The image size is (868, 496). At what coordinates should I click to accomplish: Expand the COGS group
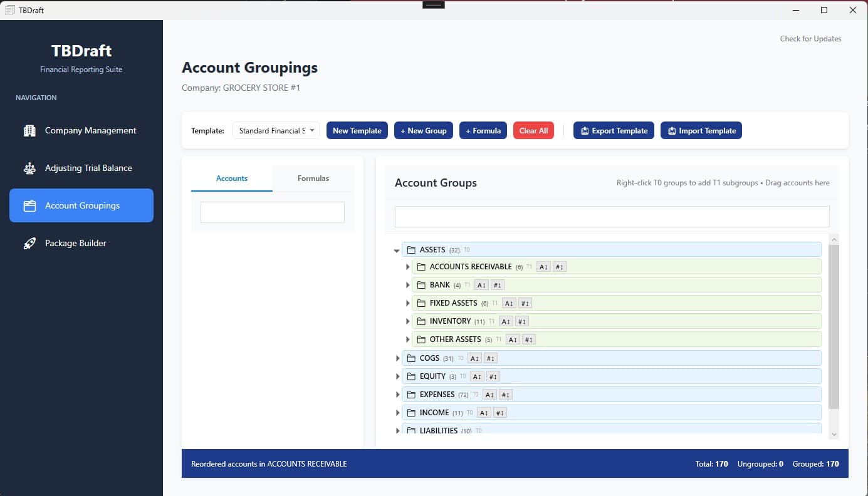397,358
